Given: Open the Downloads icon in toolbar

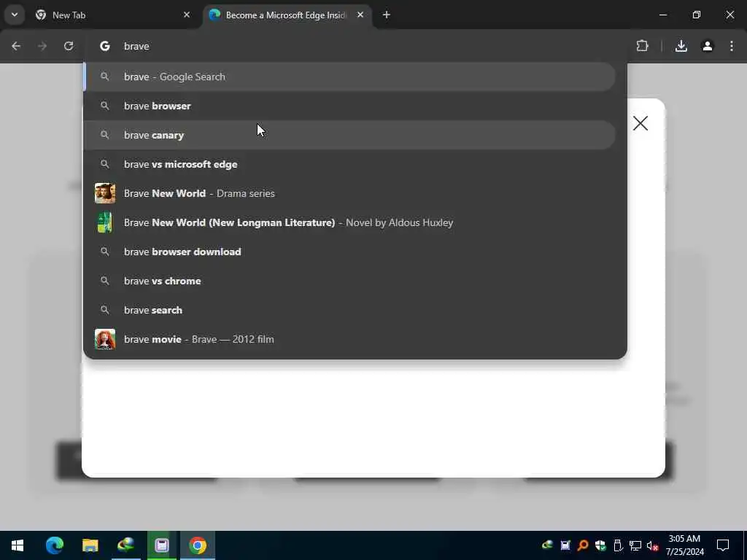Looking at the screenshot, I should [x=681, y=46].
